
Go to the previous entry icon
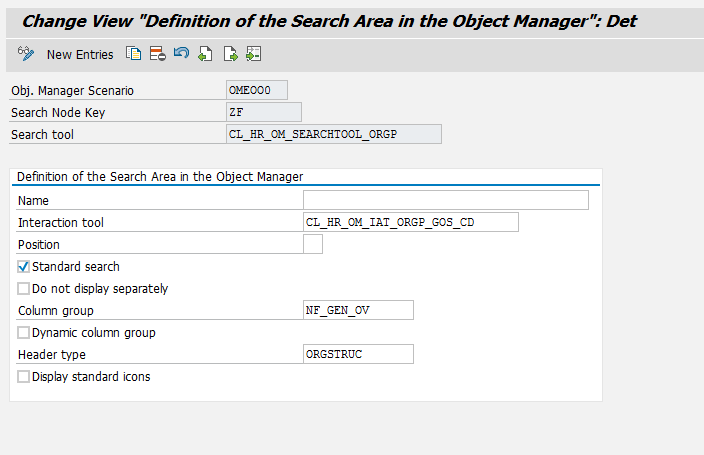coord(205,54)
